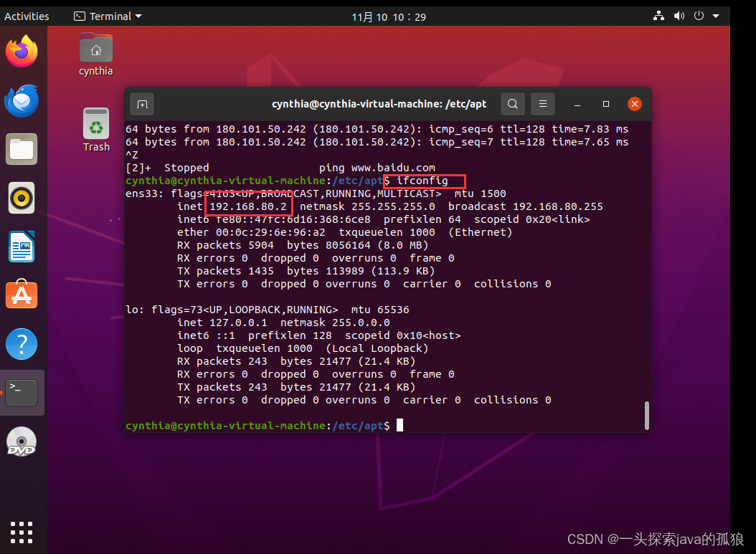Viewport: 756px width, 554px height.
Task: Open a new terminal tab
Action: (142, 104)
